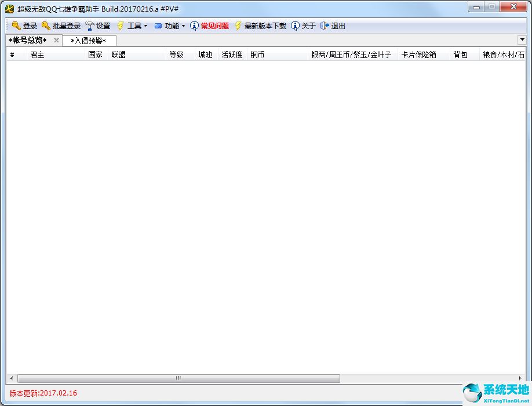Switch to the *入侵预警* tab
532x406 pixels.
pyautogui.click(x=88, y=41)
